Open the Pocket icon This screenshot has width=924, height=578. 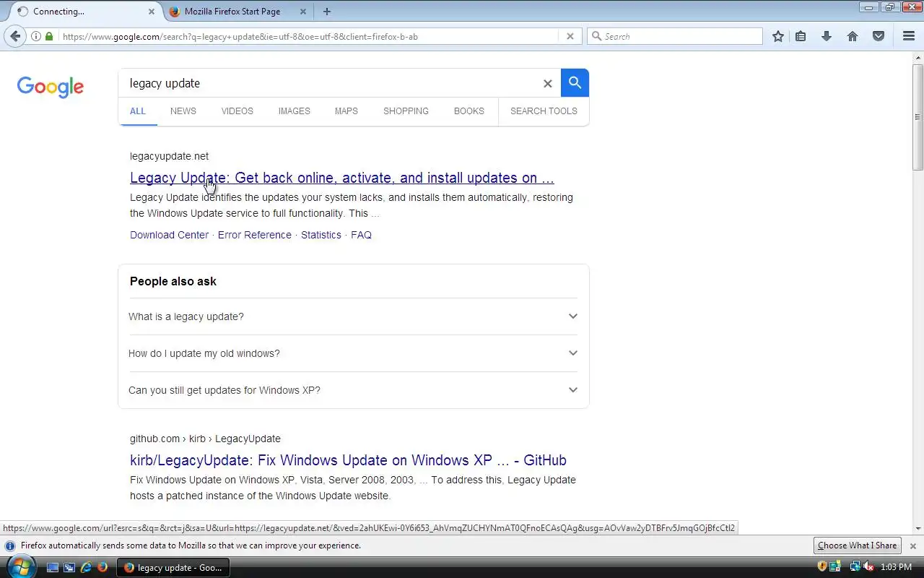pyautogui.click(x=879, y=36)
